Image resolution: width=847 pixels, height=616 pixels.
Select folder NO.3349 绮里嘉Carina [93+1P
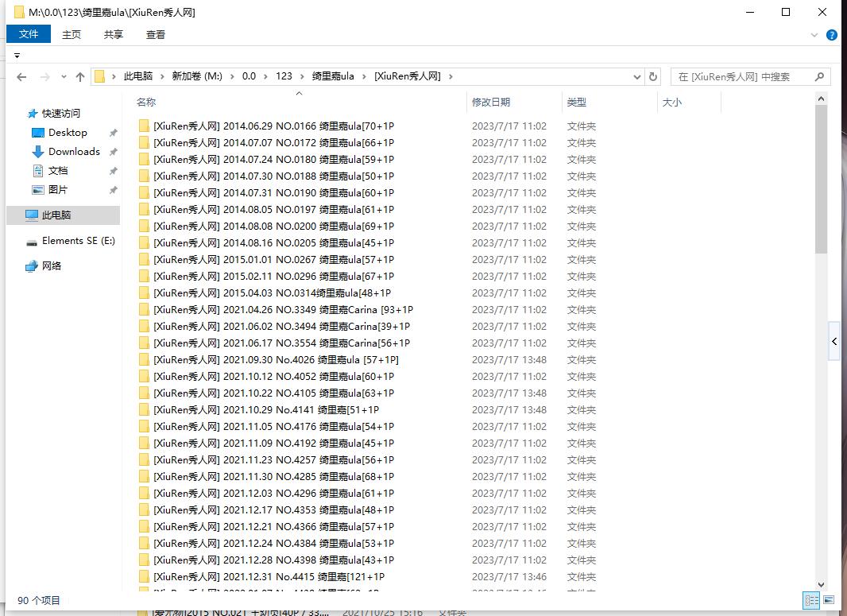click(283, 310)
